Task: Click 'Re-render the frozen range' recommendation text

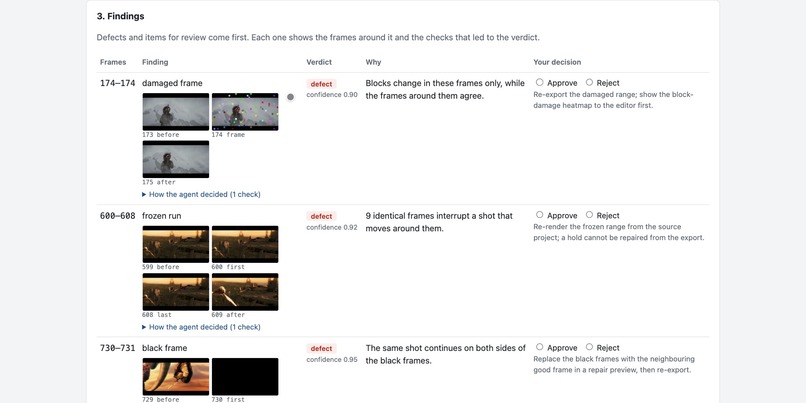Action: (x=619, y=232)
